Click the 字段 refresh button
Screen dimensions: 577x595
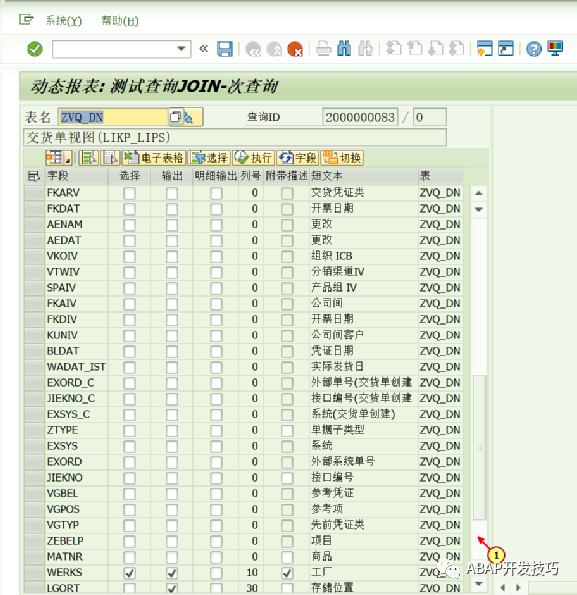pyautogui.click(x=297, y=158)
